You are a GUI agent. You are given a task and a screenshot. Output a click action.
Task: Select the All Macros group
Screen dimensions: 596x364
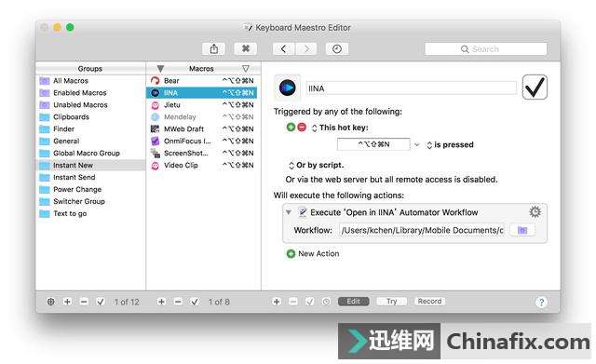90,81
